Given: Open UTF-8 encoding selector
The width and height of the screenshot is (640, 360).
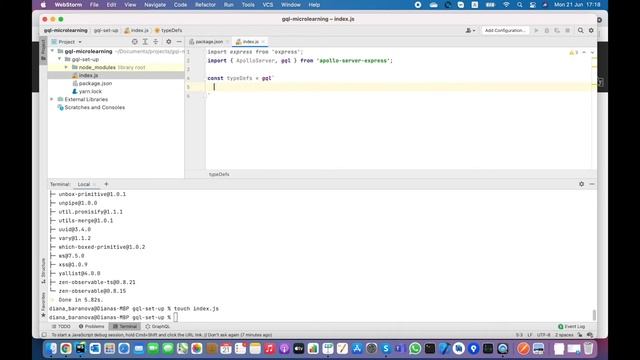Looking at the screenshot, I should [x=544, y=335].
